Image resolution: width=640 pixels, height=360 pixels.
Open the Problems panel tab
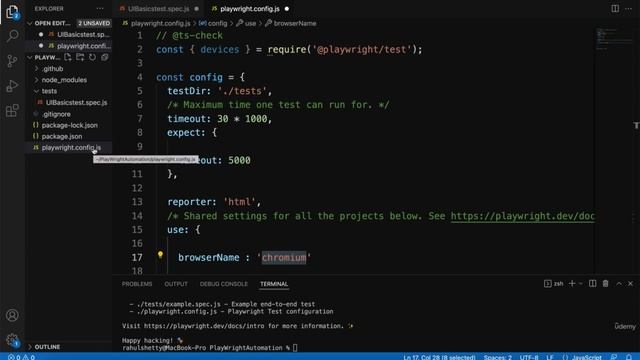[x=137, y=284]
